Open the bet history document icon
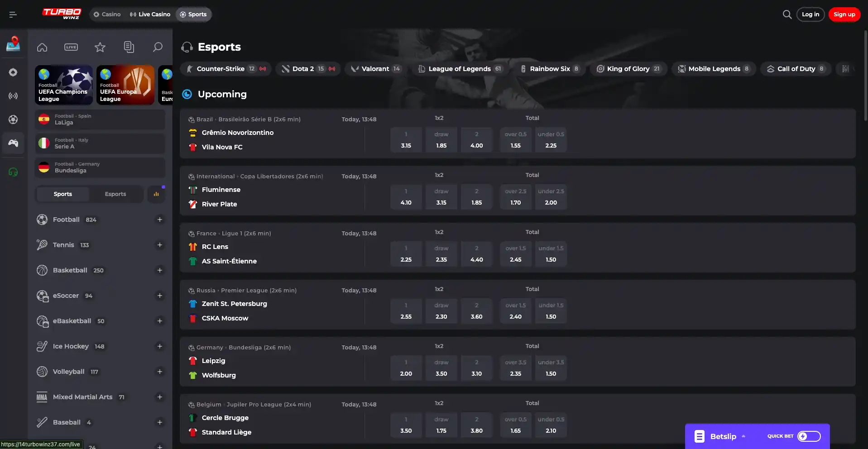Image resolution: width=868 pixels, height=449 pixels. tap(129, 47)
